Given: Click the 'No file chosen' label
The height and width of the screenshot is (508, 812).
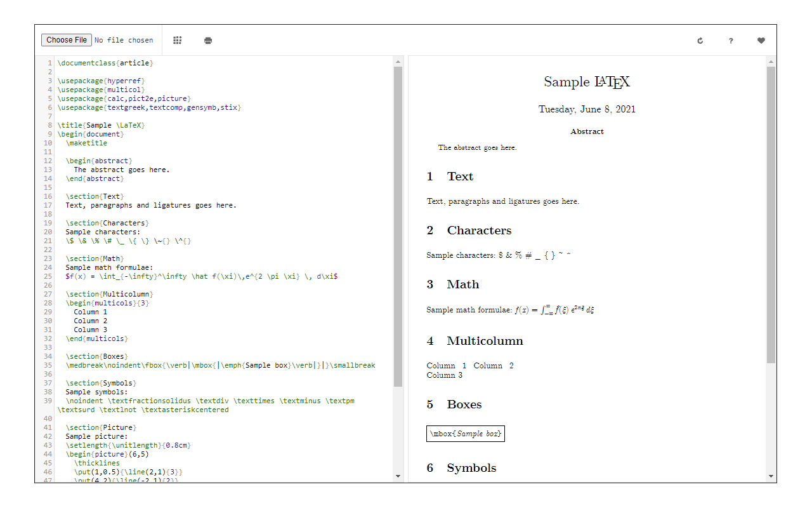Looking at the screenshot, I should click(x=124, y=39).
